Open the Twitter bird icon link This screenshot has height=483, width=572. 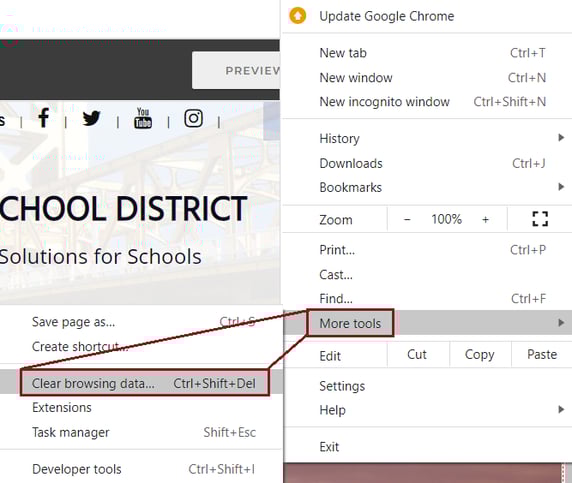point(91,118)
